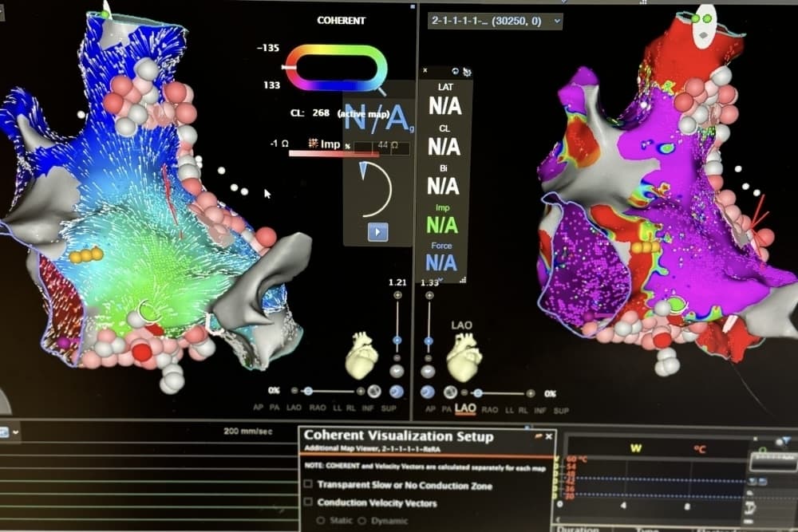
Task: Pin the Coherent Visualization Setup dialog
Action: click(x=538, y=436)
